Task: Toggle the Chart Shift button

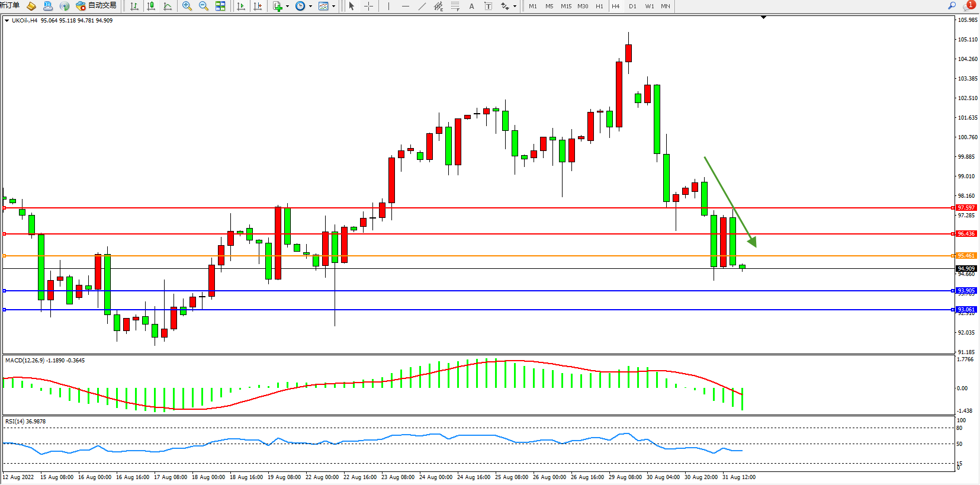Action: [x=258, y=6]
